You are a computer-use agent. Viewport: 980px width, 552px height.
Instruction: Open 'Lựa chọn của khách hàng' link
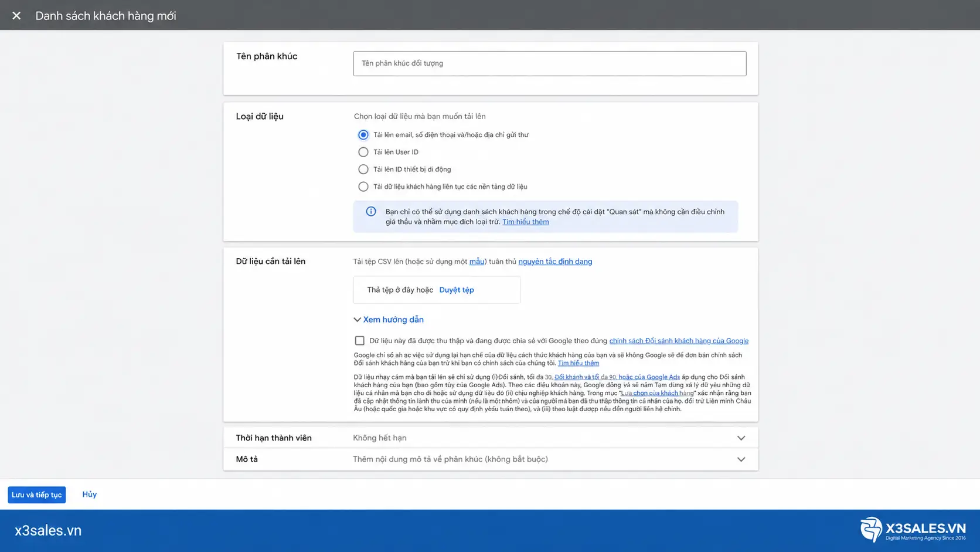[657, 393]
